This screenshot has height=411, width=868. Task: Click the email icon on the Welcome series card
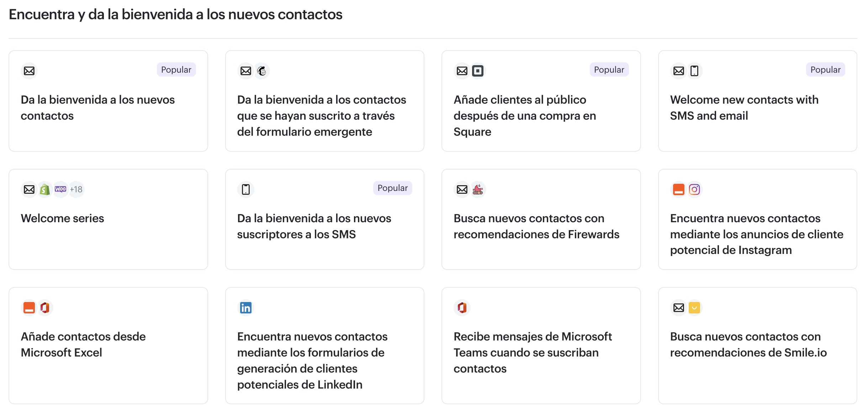pyautogui.click(x=28, y=189)
